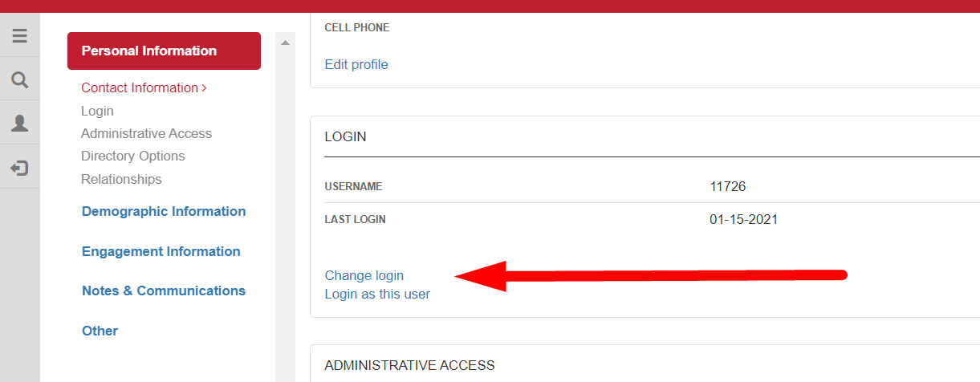980x382 pixels.
Task: Select the last login date 01-15-2021
Action: [744, 219]
